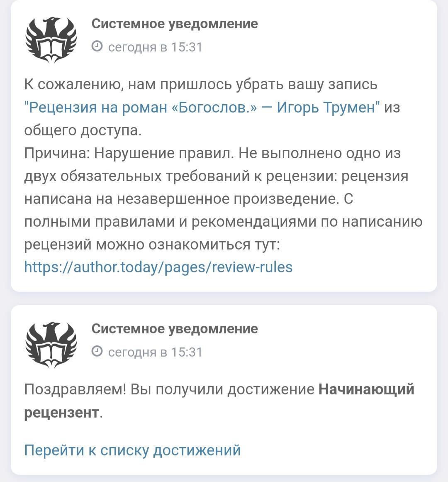Open the author.today review-rules URL
This screenshot has height=482, width=448.
pyautogui.click(x=158, y=267)
